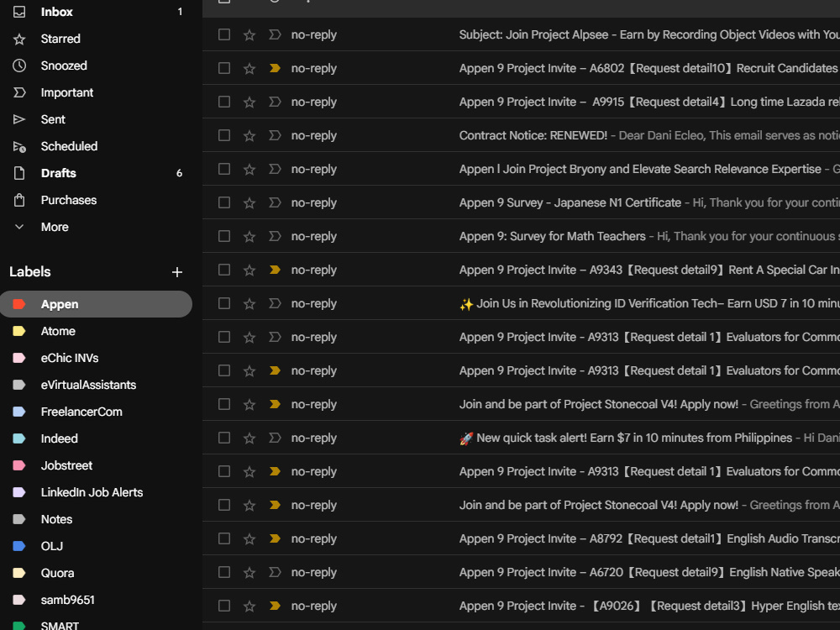Screen dimensions: 840x630
Task: Select checkbox for Contract Notice RENEWED email
Action: [224, 135]
